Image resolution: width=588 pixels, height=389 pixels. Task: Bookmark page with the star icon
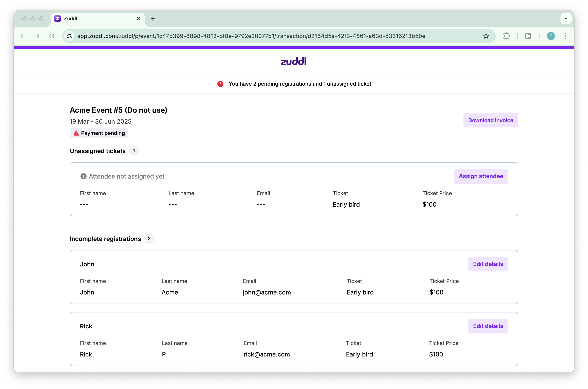(486, 36)
